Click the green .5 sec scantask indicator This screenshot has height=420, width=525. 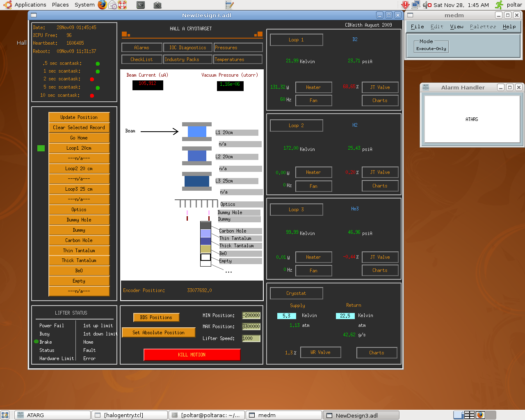point(98,64)
